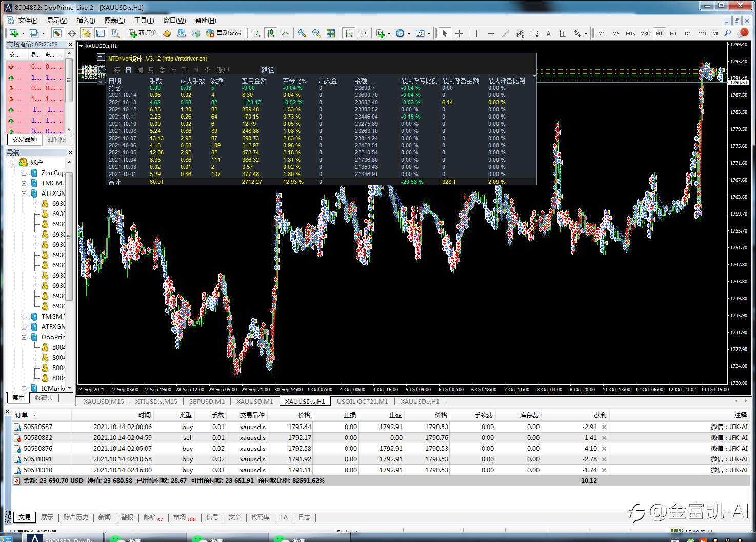Image resolution: width=756 pixels, height=542 pixels.
Task: Select the trendline drawing tool
Action: [x=505, y=33]
